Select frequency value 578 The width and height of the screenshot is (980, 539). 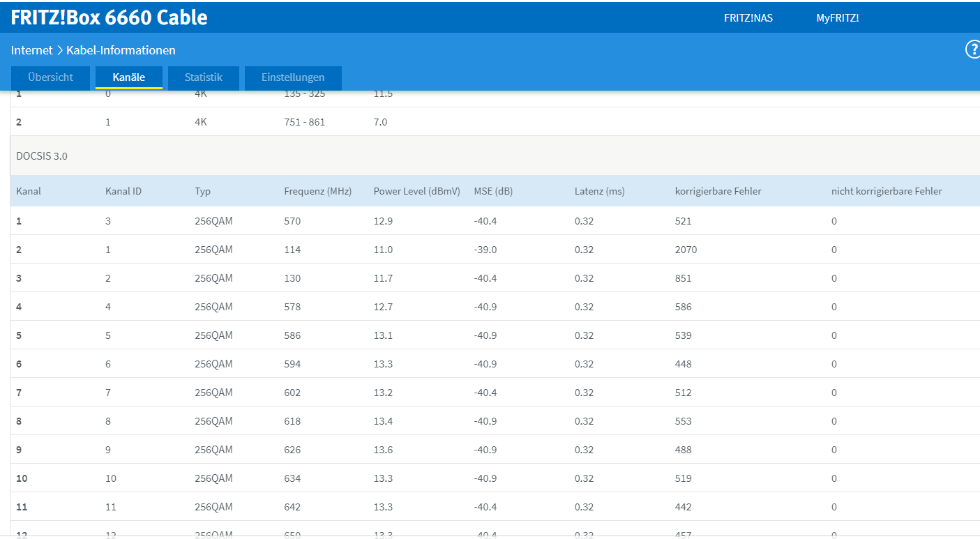(292, 307)
